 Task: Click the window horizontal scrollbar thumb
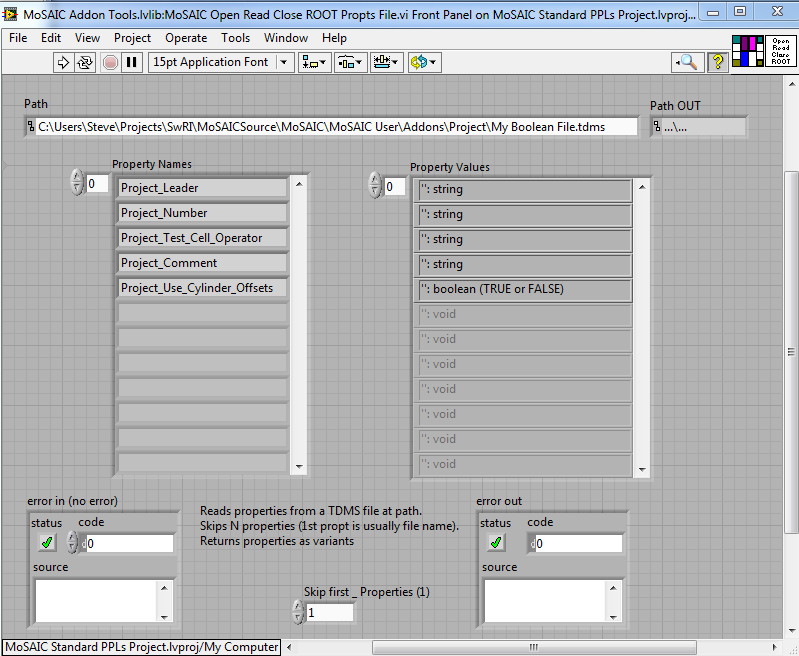point(534,647)
